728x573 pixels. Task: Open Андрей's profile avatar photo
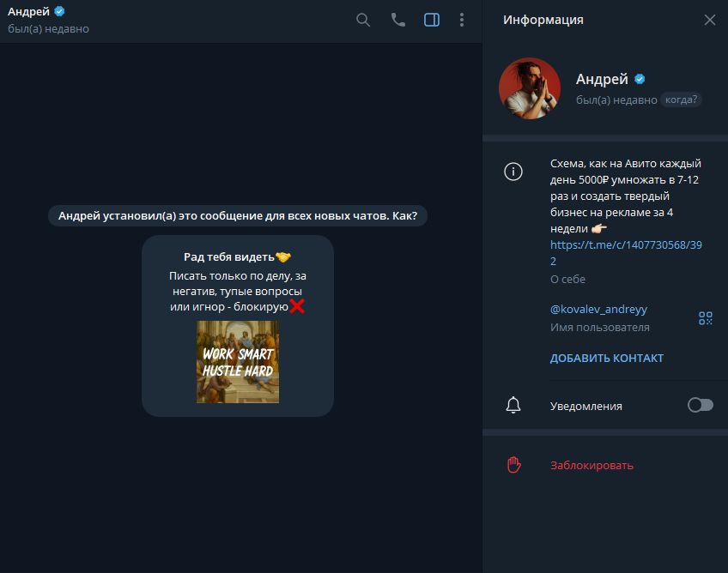(530, 88)
